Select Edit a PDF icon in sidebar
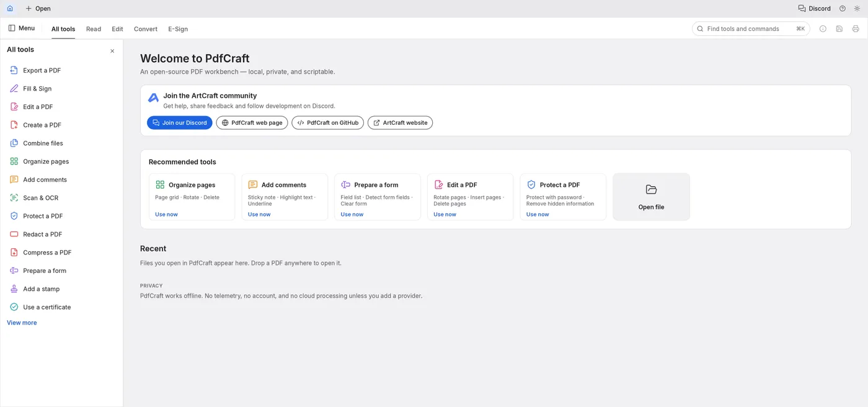This screenshot has width=868, height=407. [14, 107]
